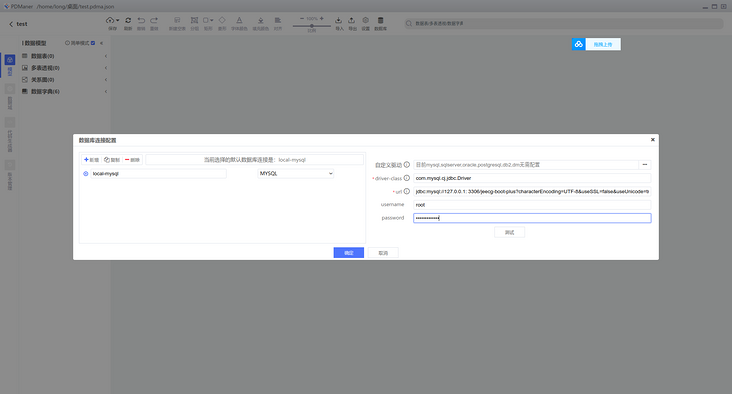Click the blue confirm (确定) button
Image resolution: width=732 pixels, height=394 pixels.
pyautogui.click(x=349, y=253)
